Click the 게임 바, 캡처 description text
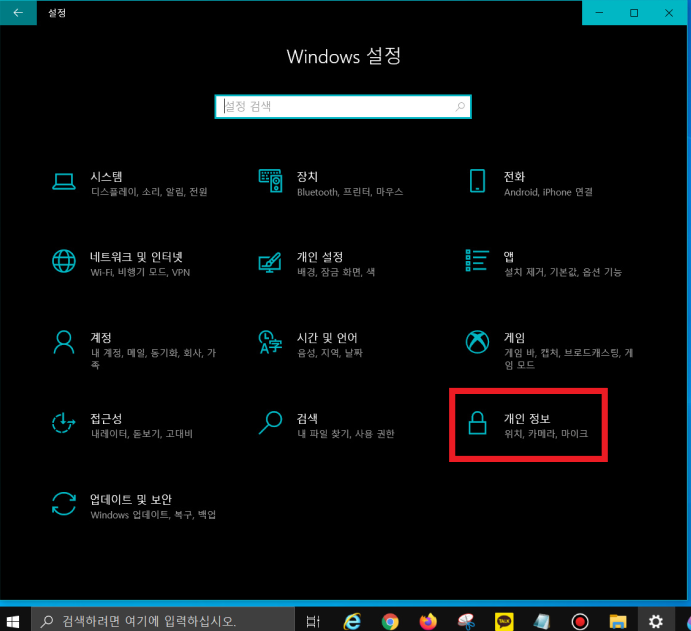Viewport: 691px width, 631px height. point(568,359)
